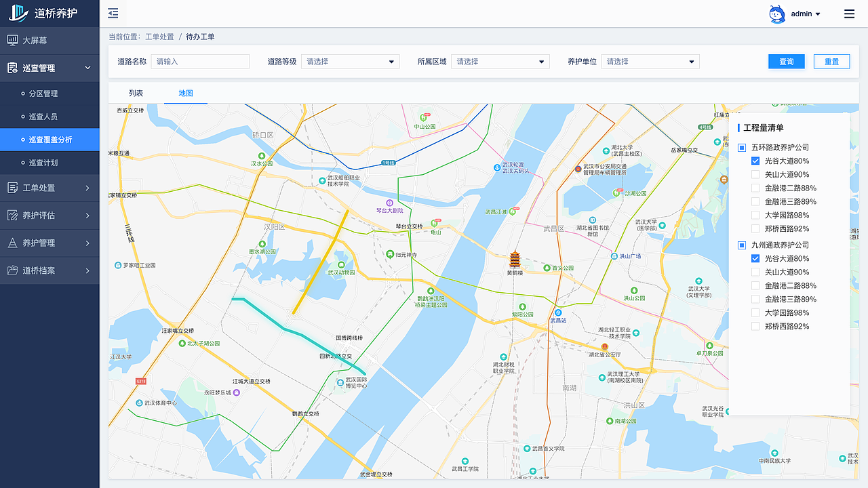
Task: Expand the 工单处置 menu chevron
Action: tap(87, 188)
